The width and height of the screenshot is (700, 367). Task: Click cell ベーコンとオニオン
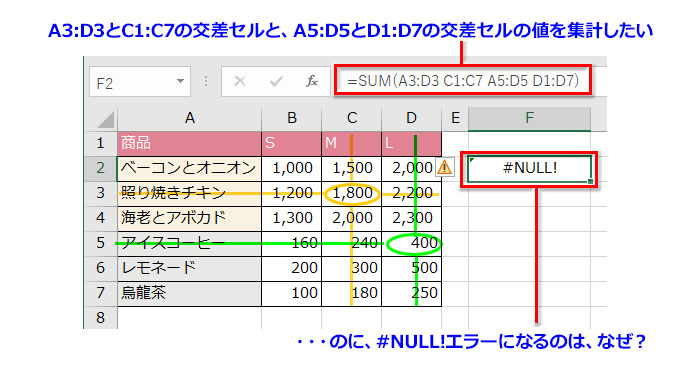tap(189, 168)
